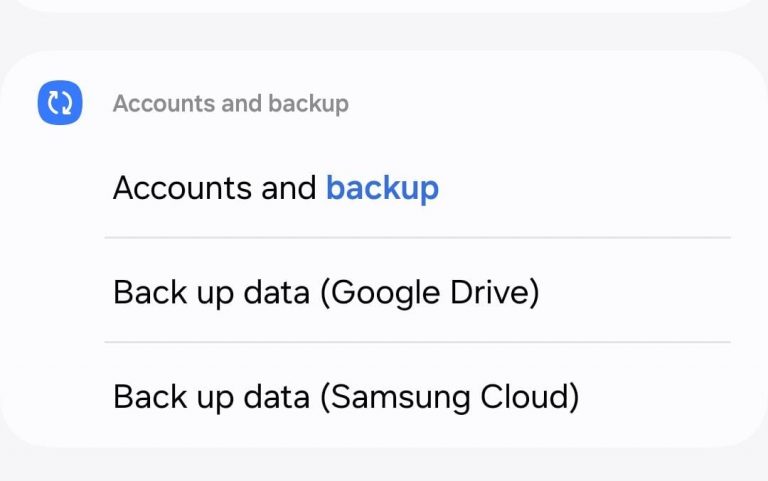Click the words Google Drive in parentheses
The height and width of the screenshot is (481, 768).
click(434, 293)
